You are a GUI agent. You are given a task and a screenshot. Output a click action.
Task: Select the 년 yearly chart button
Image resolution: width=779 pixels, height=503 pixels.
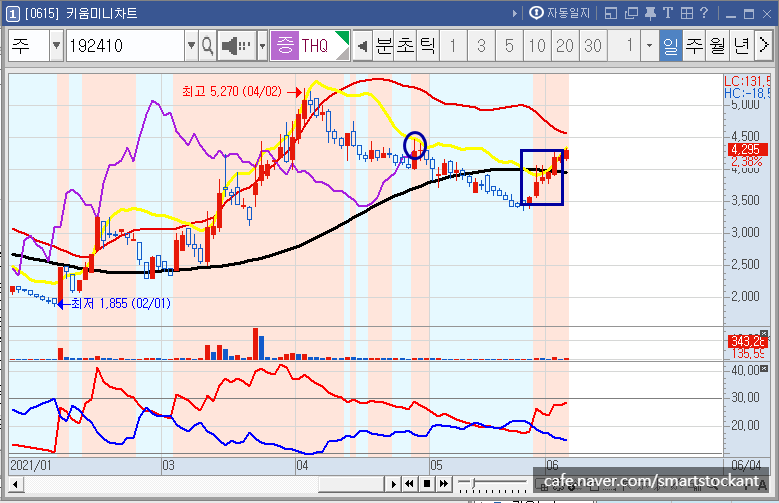click(x=742, y=46)
